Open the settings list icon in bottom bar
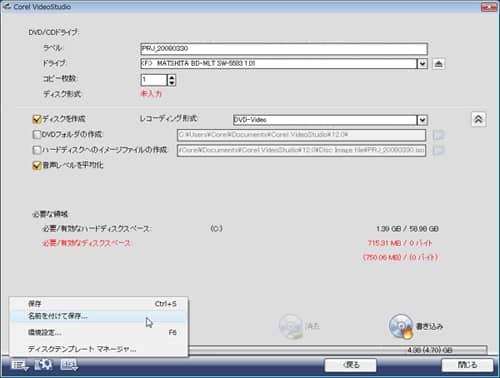This screenshot has height=378, width=500. [x=20, y=365]
